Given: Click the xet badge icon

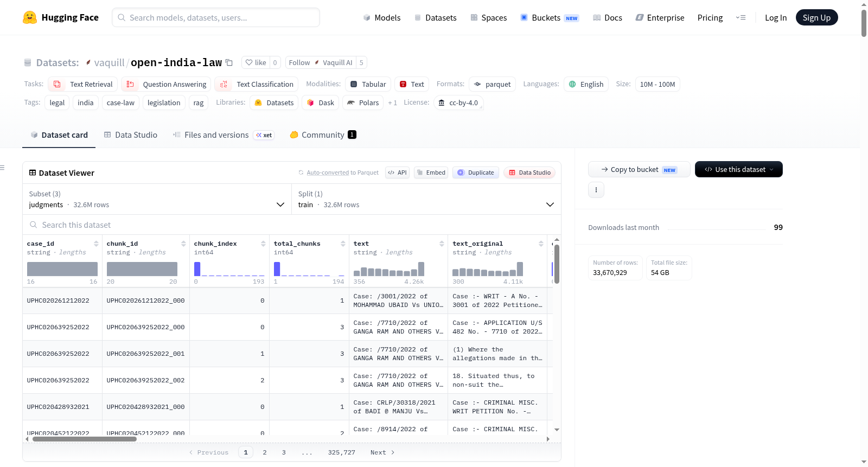Looking at the screenshot, I should tap(264, 135).
